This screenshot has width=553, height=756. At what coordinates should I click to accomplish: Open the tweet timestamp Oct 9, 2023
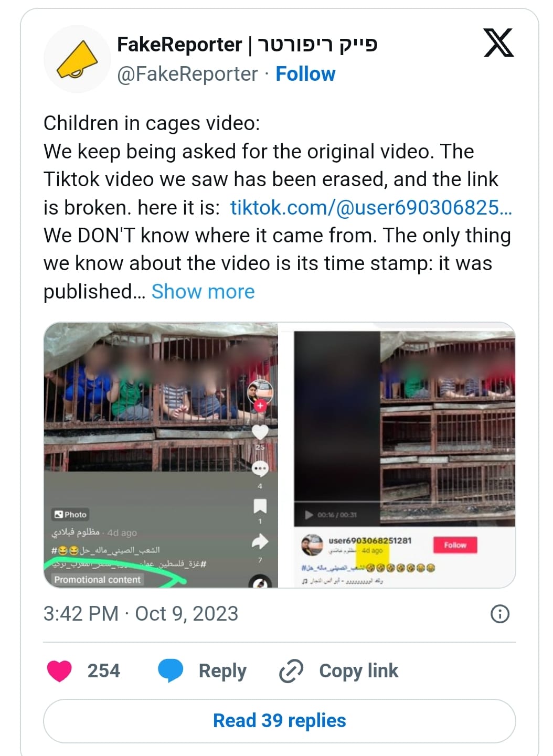click(x=141, y=614)
